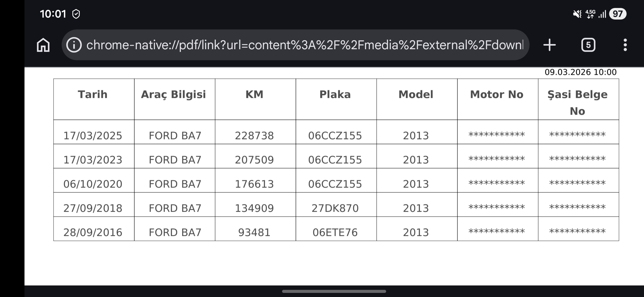Click the plate 06ETE76 cell

click(x=335, y=232)
